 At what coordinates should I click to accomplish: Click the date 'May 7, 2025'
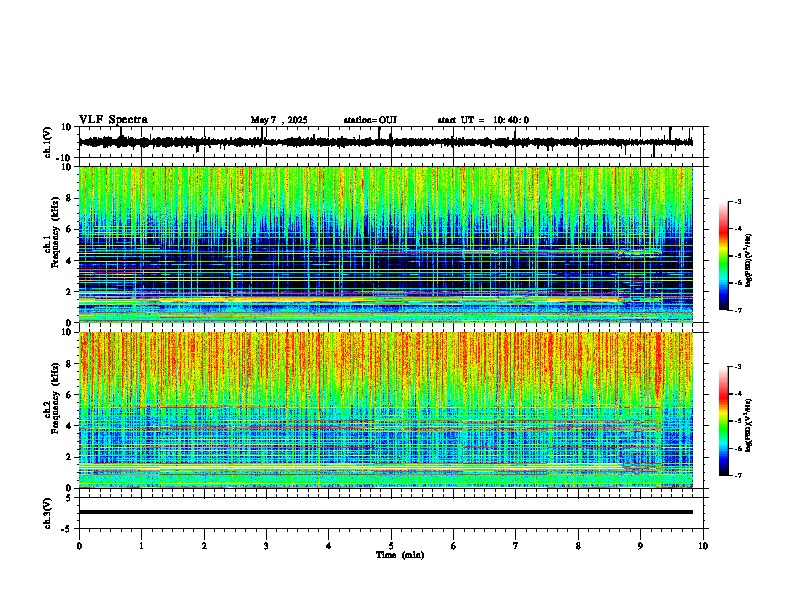(x=279, y=120)
